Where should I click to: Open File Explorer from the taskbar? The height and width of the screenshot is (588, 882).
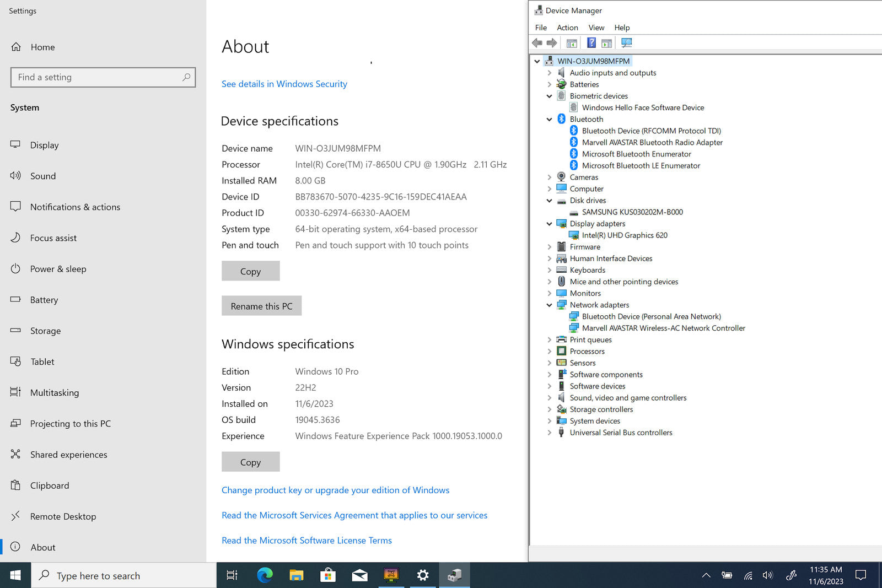point(297,575)
